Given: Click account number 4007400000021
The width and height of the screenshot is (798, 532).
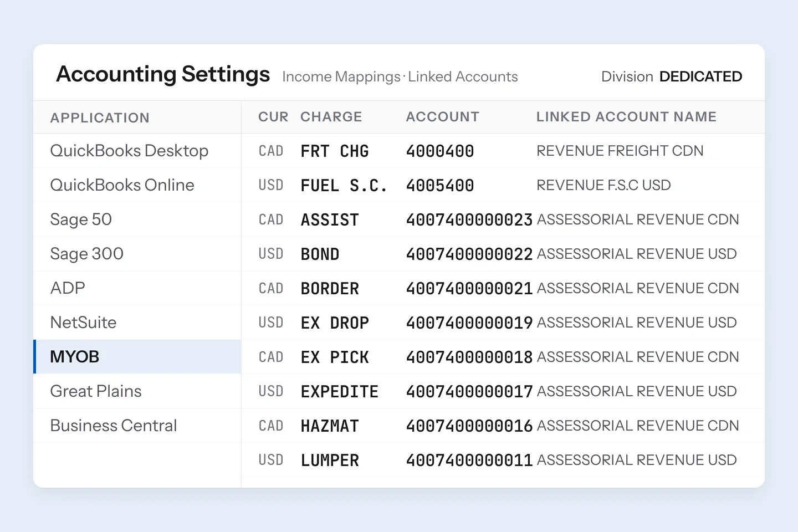Looking at the screenshot, I should click(x=469, y=288).
